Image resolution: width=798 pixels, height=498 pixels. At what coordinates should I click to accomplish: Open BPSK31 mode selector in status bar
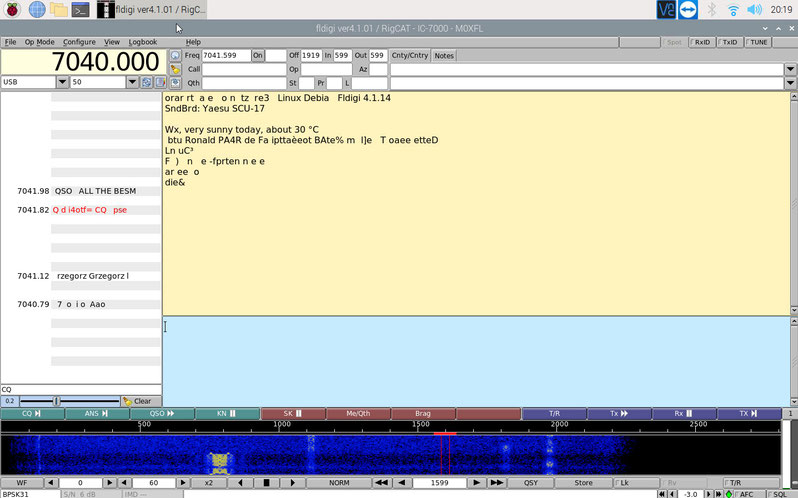(30, 494)
